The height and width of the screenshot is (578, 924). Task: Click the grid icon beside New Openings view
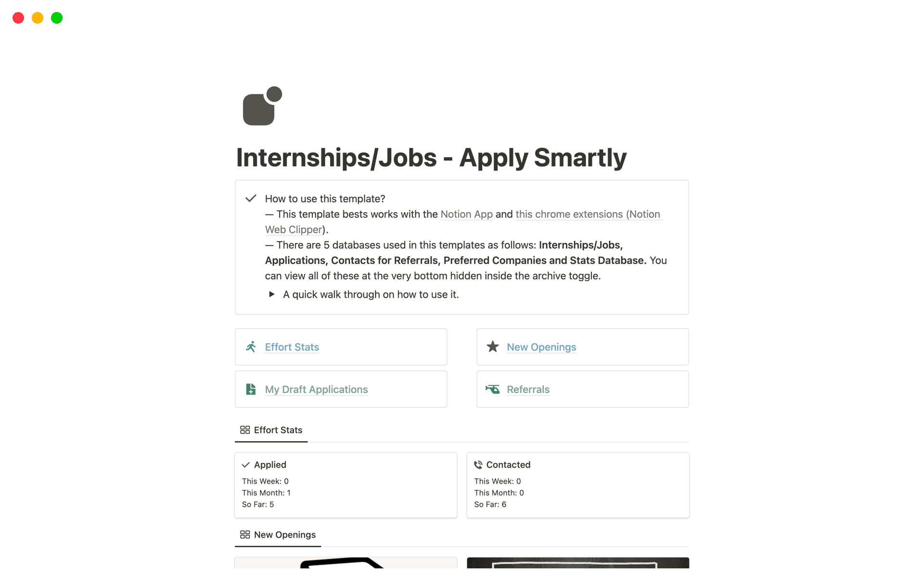[x=245, y=535]
